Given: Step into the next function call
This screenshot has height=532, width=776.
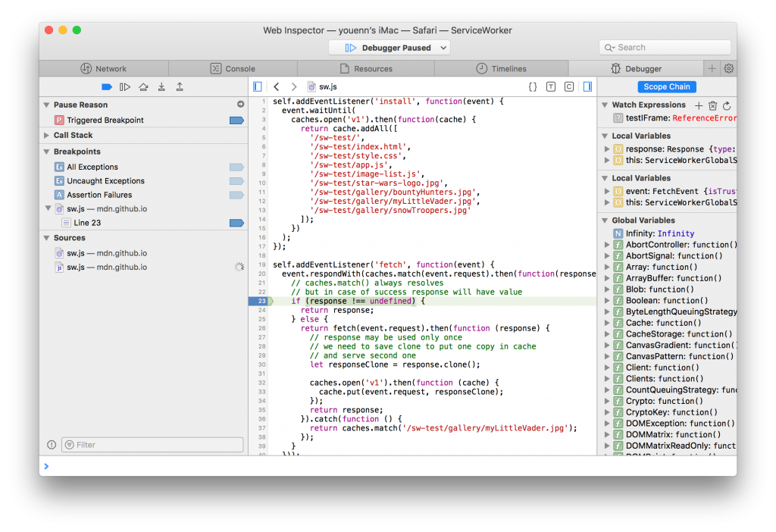Looking at the screenshot, I should click(161, 86).
